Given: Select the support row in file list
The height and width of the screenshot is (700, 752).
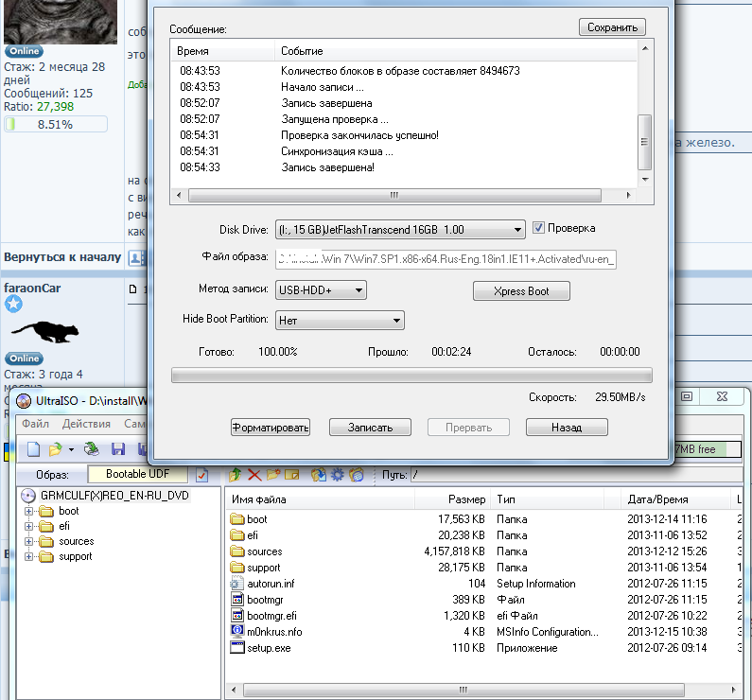Looking at the screenshot, I should (484, 568).
